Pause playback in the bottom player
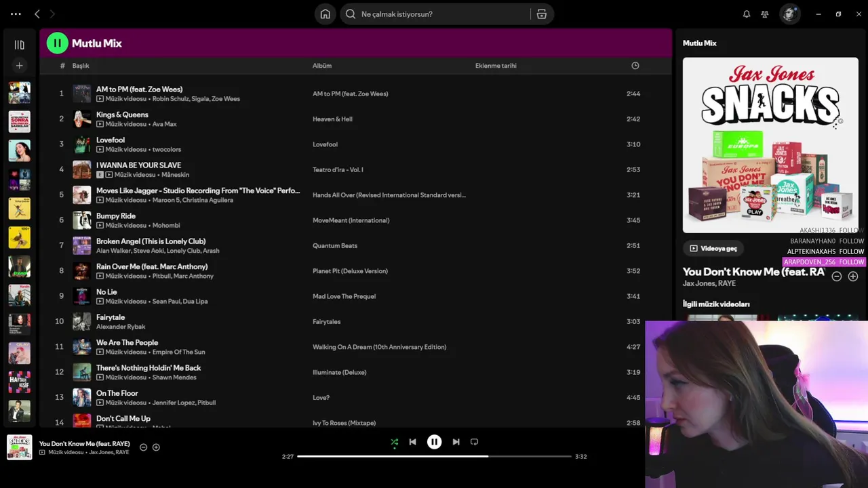The image size is (868, 488). (x=434, y=442)
